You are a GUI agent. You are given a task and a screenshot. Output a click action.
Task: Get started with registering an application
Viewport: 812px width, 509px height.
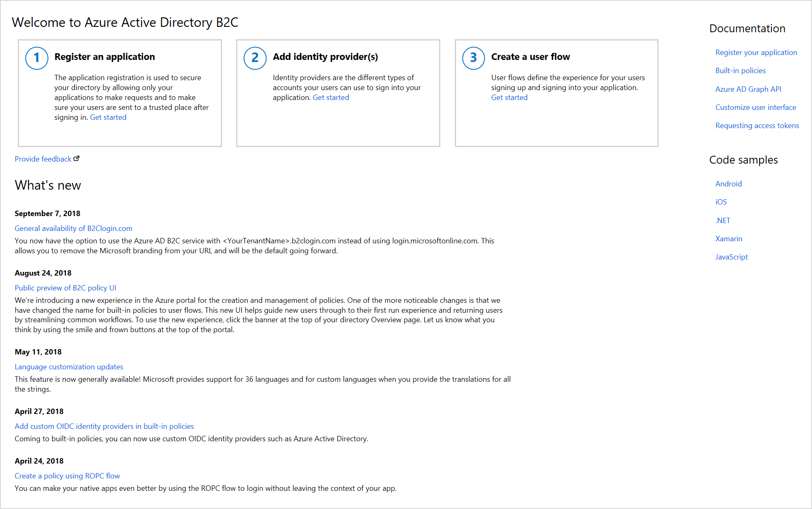point(108,117)
